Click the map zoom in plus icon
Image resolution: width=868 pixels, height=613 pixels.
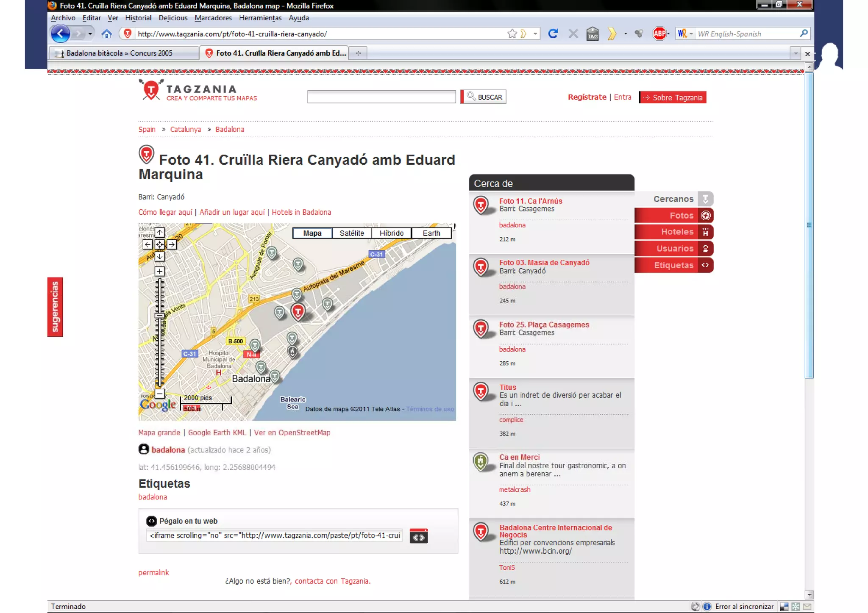(x=159, y=272)
